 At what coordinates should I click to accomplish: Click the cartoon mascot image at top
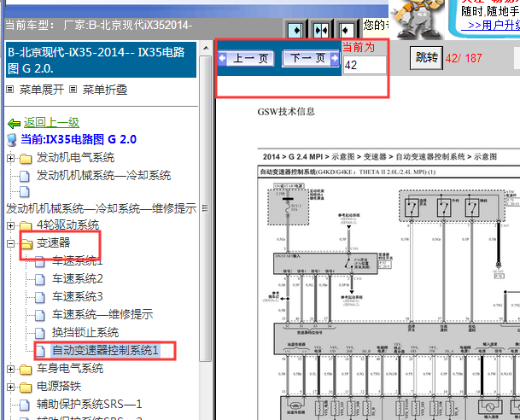click(x=417, y=20)
